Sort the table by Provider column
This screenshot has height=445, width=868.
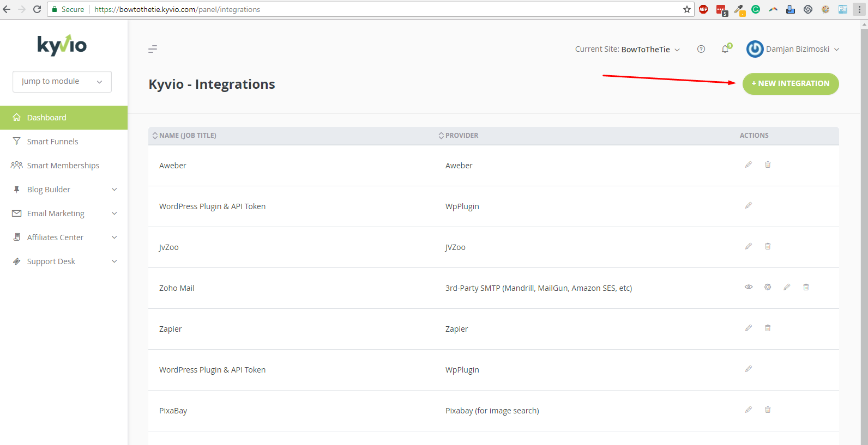[x=459, y=136]
